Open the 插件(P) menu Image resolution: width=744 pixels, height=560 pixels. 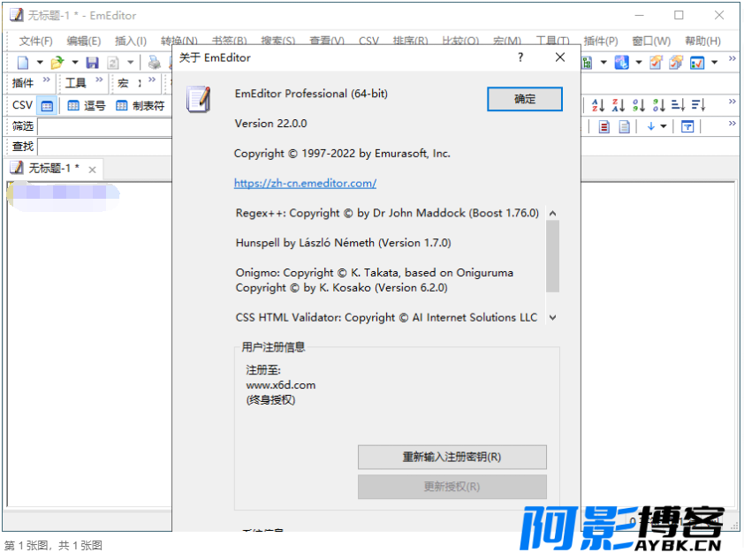point(601,42)
